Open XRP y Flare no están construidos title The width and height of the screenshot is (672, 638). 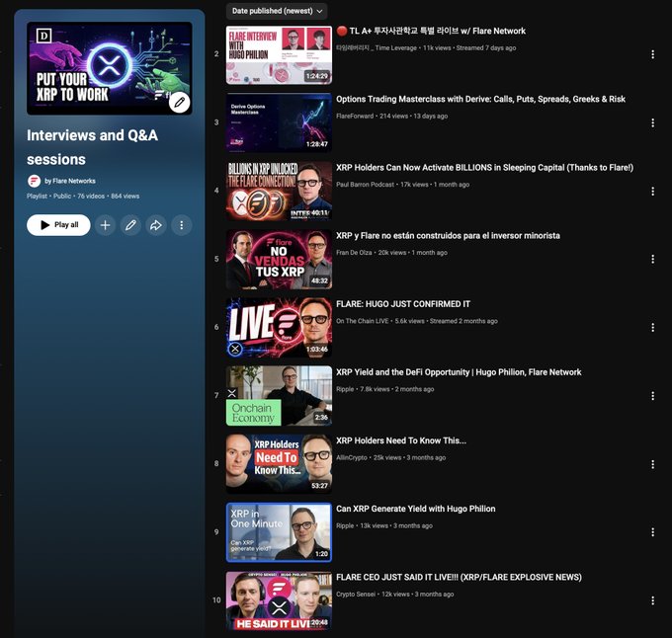[x=448, y=236]
